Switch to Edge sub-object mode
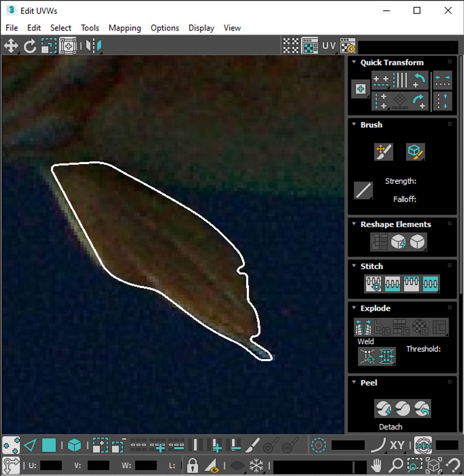Image resolution: width=464 pixels, height=476 pixels. tap(30, 445)
